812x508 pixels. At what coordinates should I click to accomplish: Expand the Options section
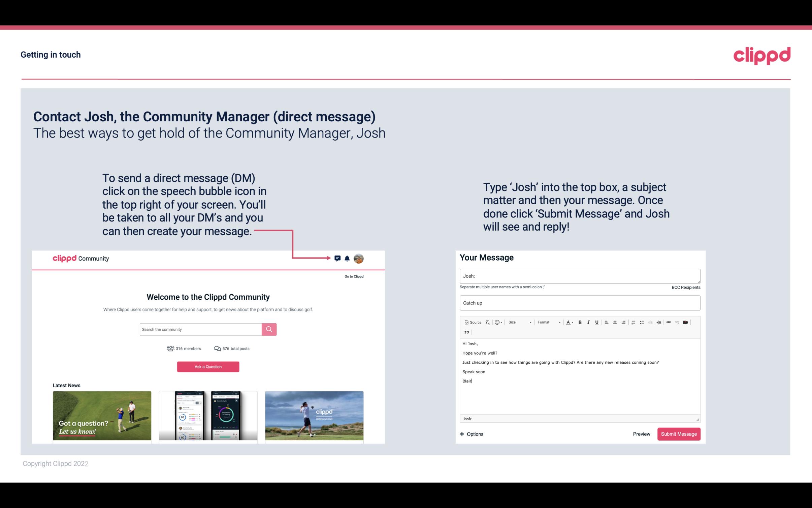pos(471,434)
